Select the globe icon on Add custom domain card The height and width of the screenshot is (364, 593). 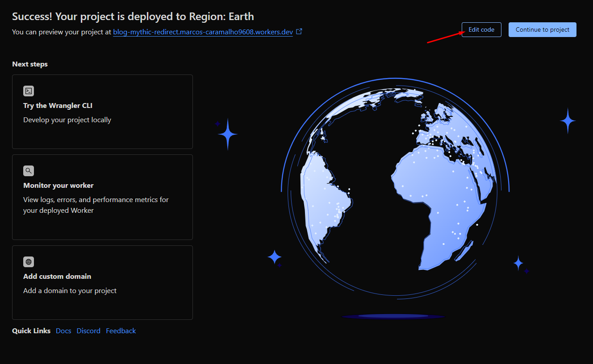click(x=28, y=261)
